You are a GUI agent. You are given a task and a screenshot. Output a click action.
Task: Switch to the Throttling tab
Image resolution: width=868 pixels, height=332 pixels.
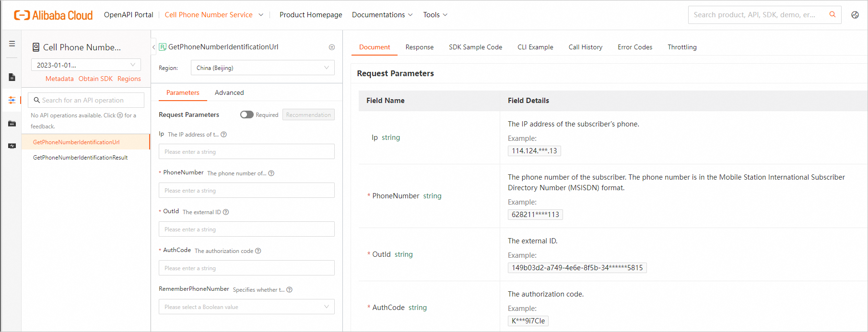click(x=682, y=47)
